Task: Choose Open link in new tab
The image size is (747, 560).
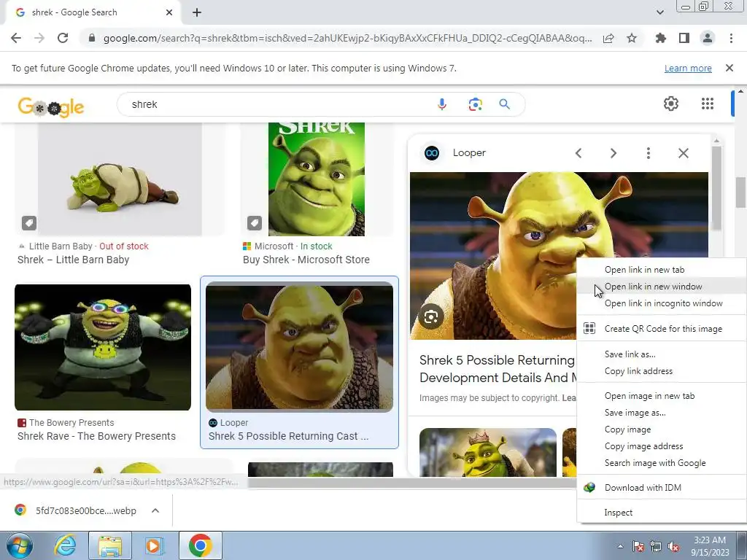Action: pyautogui.click(x=662, y=270)
